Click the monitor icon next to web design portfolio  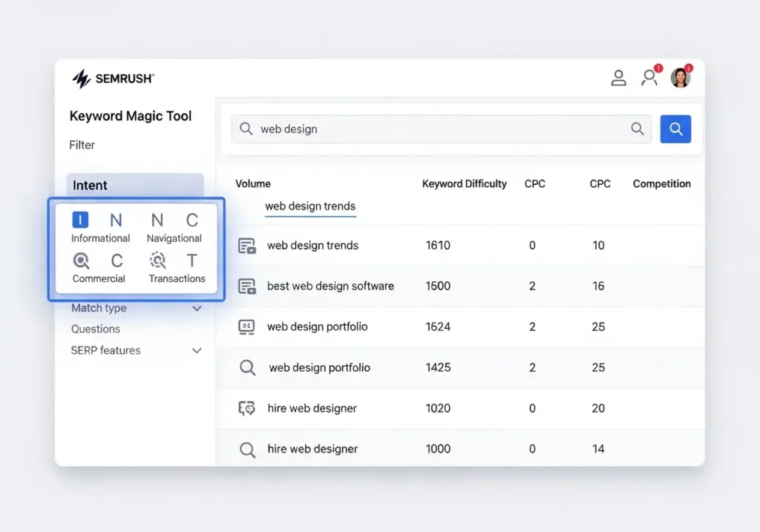(x=248, y=326)
